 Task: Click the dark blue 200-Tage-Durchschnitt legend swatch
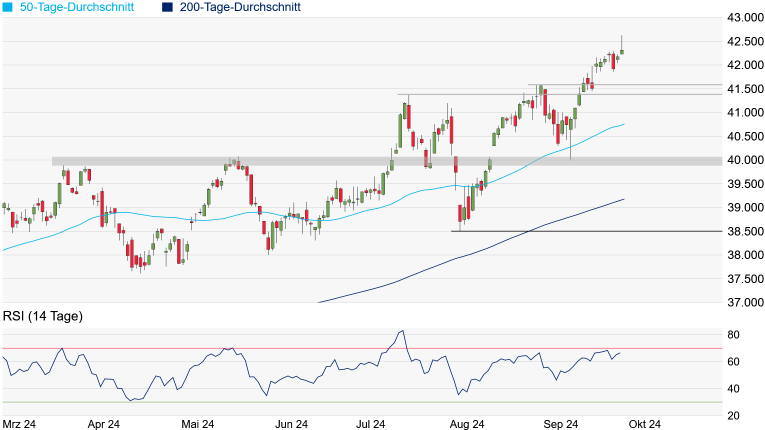[x=169, y=7]
